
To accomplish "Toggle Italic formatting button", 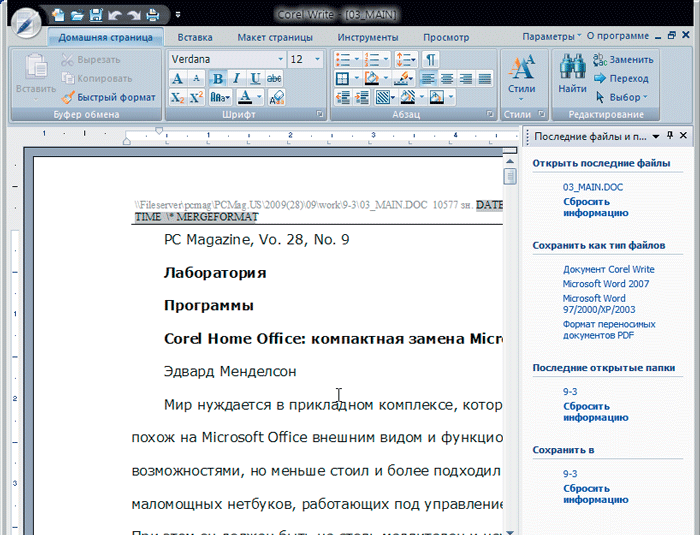I will click(236, 78).
